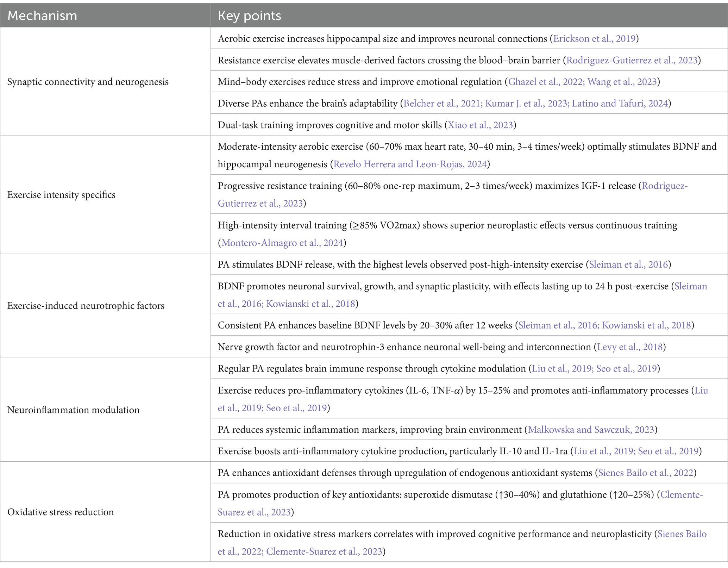Open Seo 2019 citation in cytokine modulation row
Image resolution: width=728 pixels, height=568 pixels.
point(627,368)
